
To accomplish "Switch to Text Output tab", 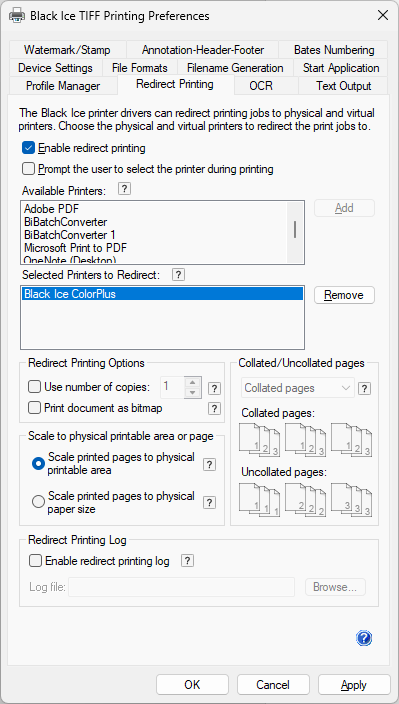I will tap(343, 85).
